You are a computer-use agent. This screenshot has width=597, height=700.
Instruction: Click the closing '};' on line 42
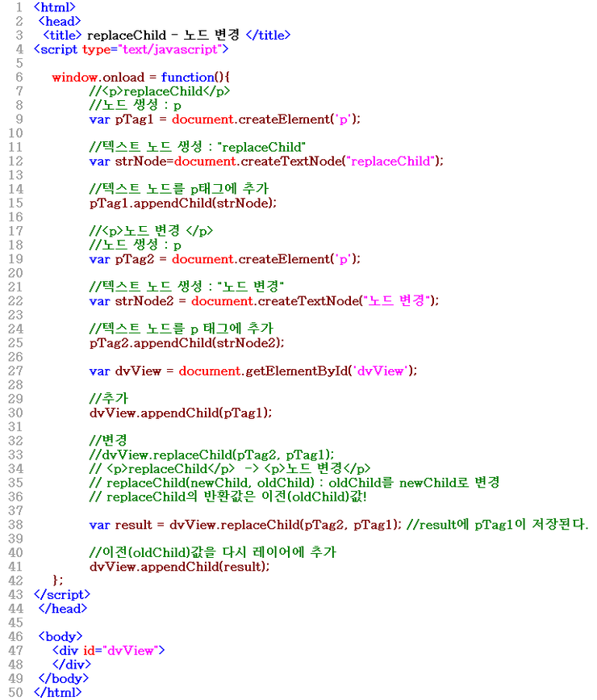click(57, 581)
